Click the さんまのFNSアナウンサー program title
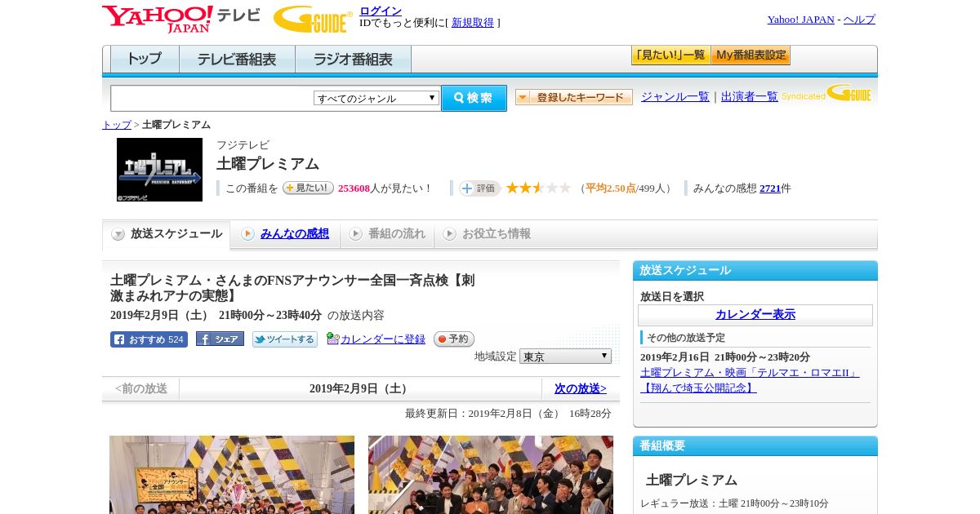Screen dimensions: 980x514 [292, 288]
